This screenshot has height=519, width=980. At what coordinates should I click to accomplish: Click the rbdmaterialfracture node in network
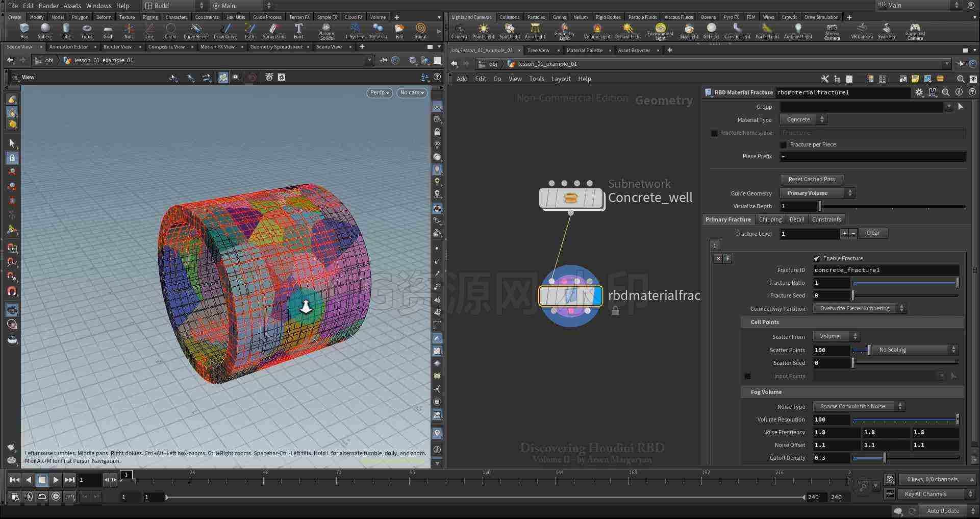tap(570, 296)
